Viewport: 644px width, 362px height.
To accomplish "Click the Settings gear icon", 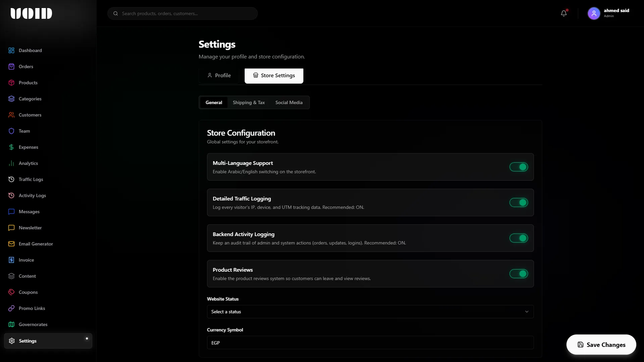I will [x=12, y=341].
